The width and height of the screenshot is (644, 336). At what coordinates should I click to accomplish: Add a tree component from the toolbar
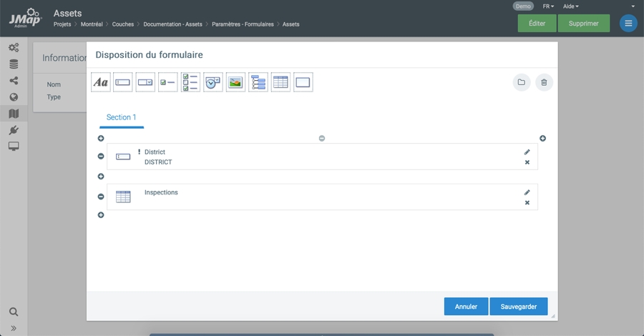(258, 82)
